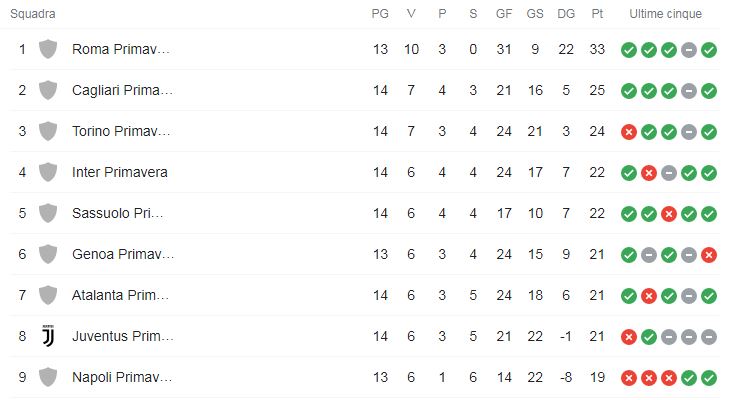731x400 pixels.
Task: Select the Juventus Primavera team name
Action: (122, 337)
